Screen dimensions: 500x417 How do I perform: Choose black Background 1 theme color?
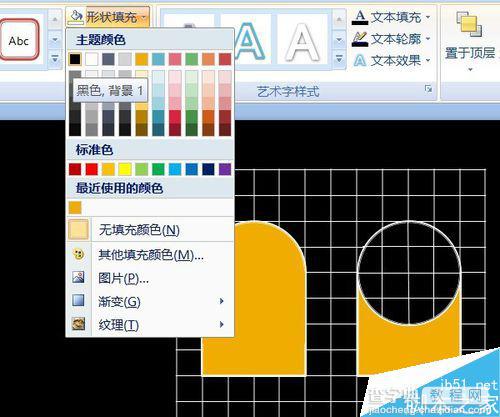point(75,59)
